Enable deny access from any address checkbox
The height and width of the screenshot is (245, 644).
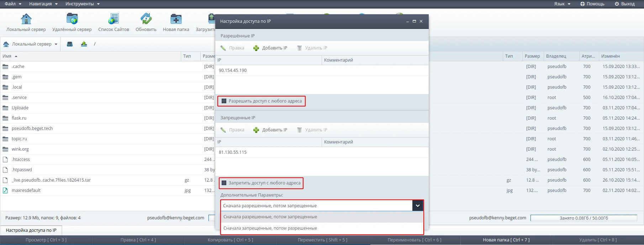pos(224,183)
